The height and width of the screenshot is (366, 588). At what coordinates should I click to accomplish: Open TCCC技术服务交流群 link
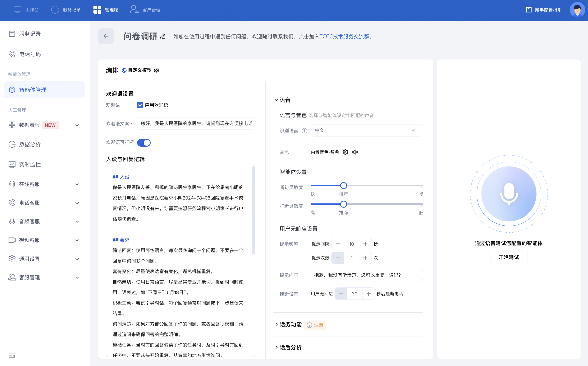point(344,37)
